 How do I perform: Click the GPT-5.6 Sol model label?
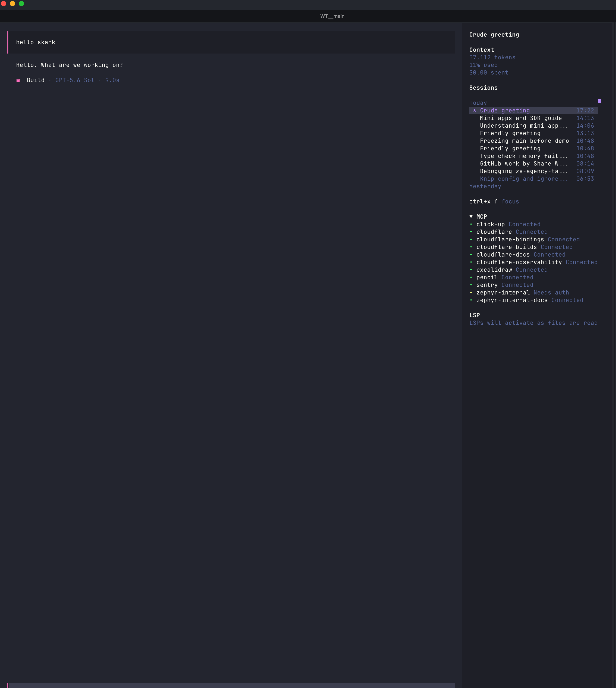(75, 80)
